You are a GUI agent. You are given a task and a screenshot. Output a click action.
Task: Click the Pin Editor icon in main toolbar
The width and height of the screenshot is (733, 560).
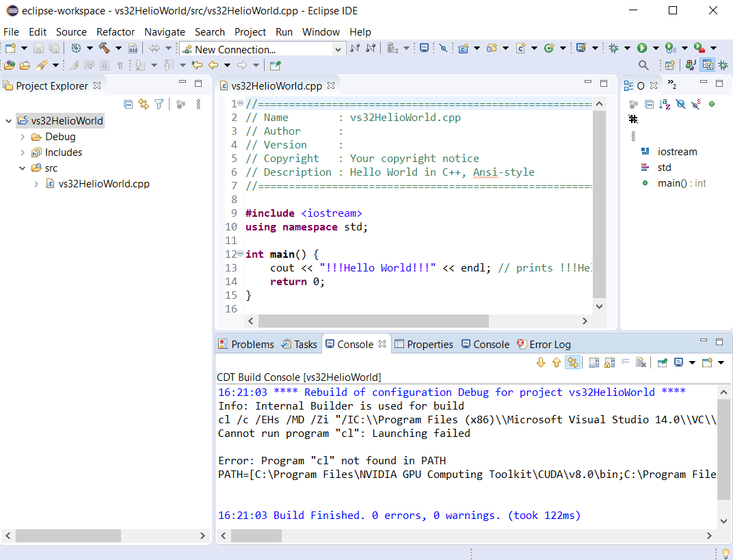(276, 65)
